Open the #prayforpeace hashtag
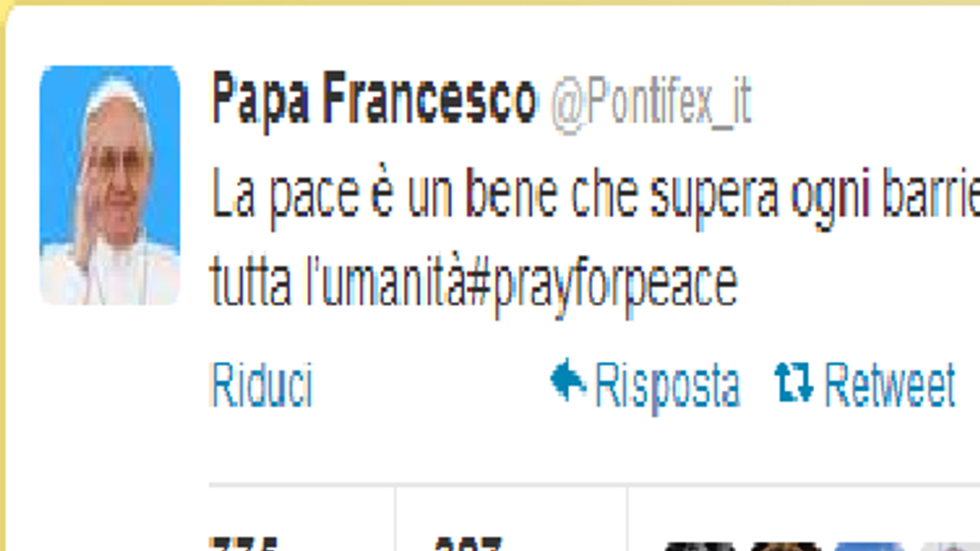This screenshot has height=551, width=980. click(x=604, y=283)
